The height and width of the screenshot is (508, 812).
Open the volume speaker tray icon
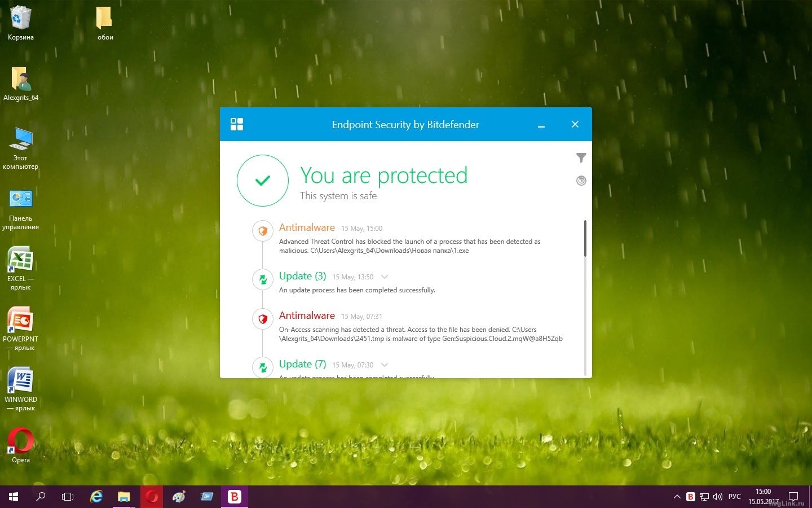pos(718,497)
